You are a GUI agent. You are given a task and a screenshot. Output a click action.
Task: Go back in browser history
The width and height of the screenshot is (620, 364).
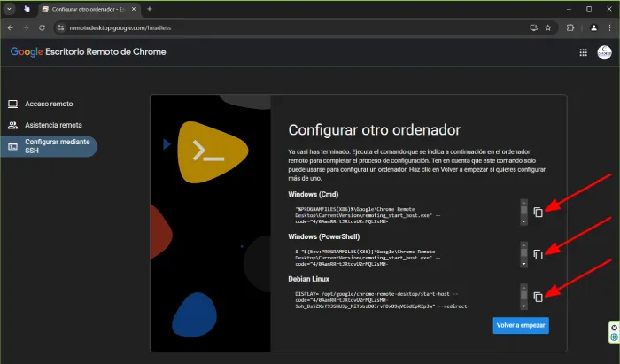(11, 27)
